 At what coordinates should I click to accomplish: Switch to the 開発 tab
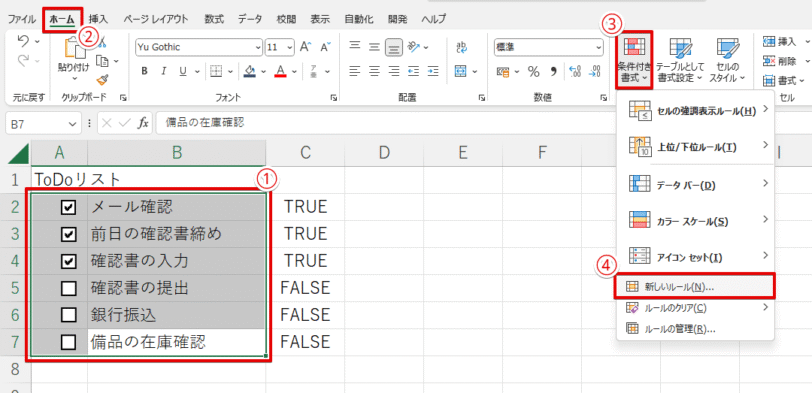(398, 19)
